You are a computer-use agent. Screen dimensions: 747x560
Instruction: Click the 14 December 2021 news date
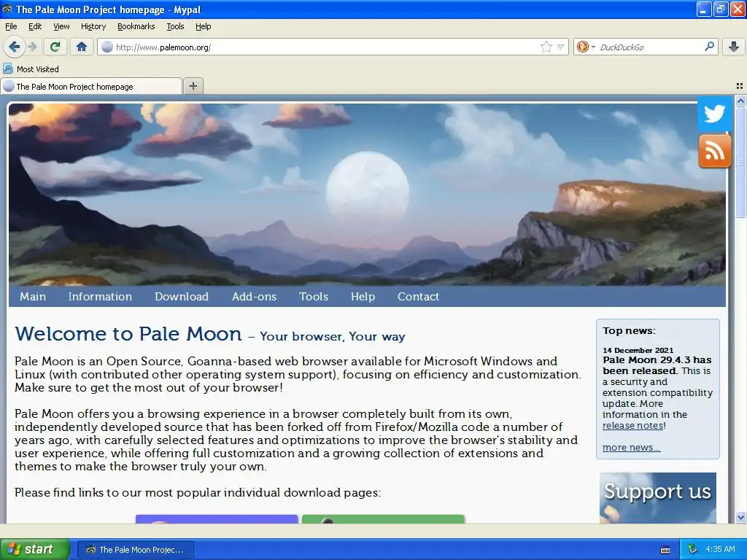point(638,350)
